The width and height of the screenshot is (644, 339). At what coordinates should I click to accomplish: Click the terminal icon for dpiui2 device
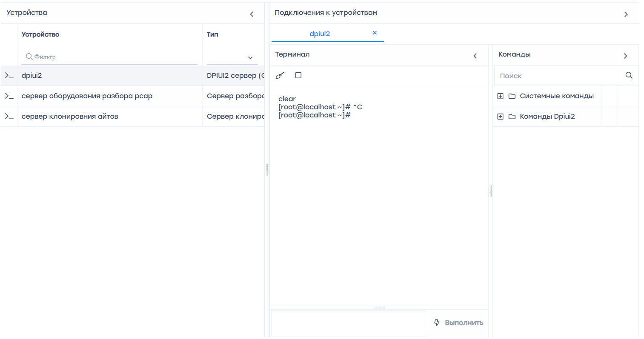(9, 76)
